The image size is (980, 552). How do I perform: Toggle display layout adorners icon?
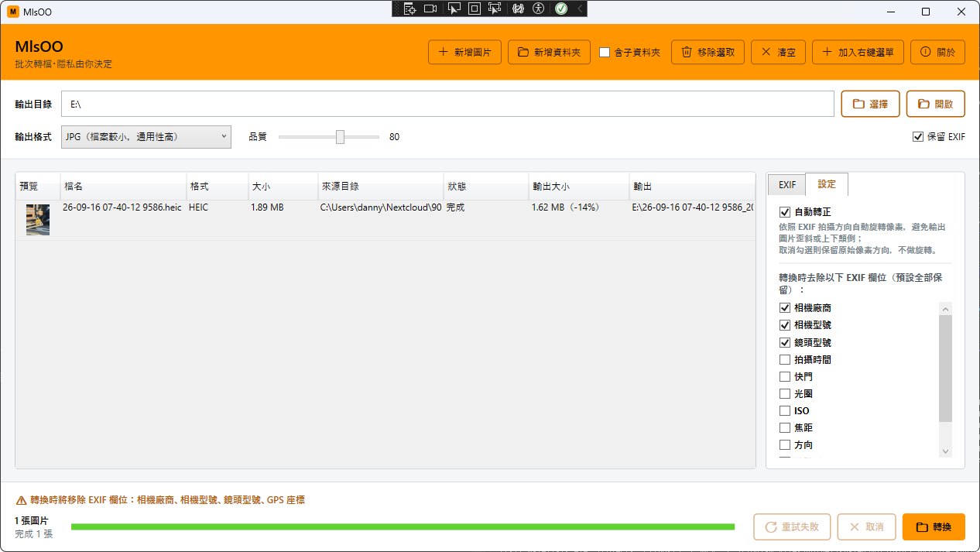[x=475, y=9]
